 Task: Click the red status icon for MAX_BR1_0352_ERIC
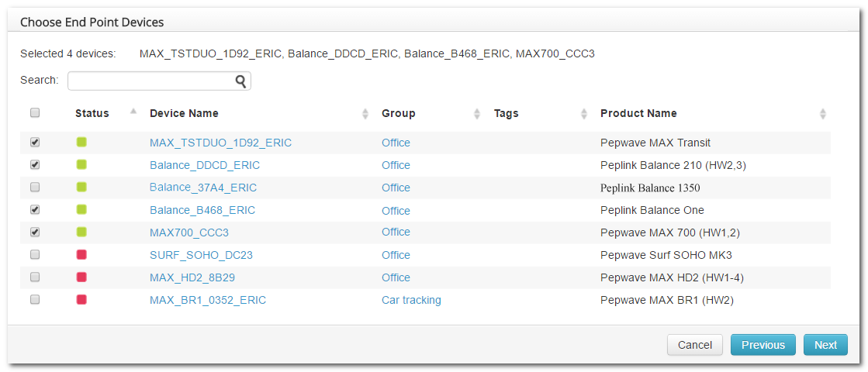[81, 300]
